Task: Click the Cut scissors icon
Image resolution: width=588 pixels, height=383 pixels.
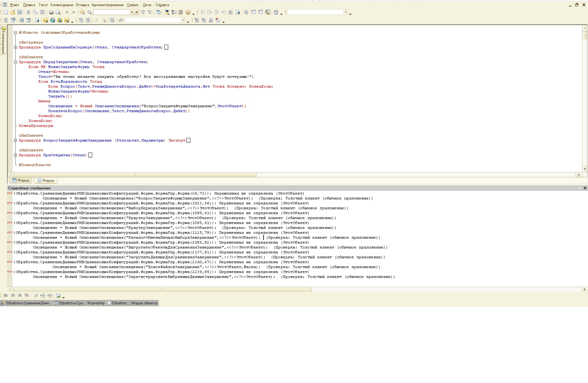Action: pos(28,12)
